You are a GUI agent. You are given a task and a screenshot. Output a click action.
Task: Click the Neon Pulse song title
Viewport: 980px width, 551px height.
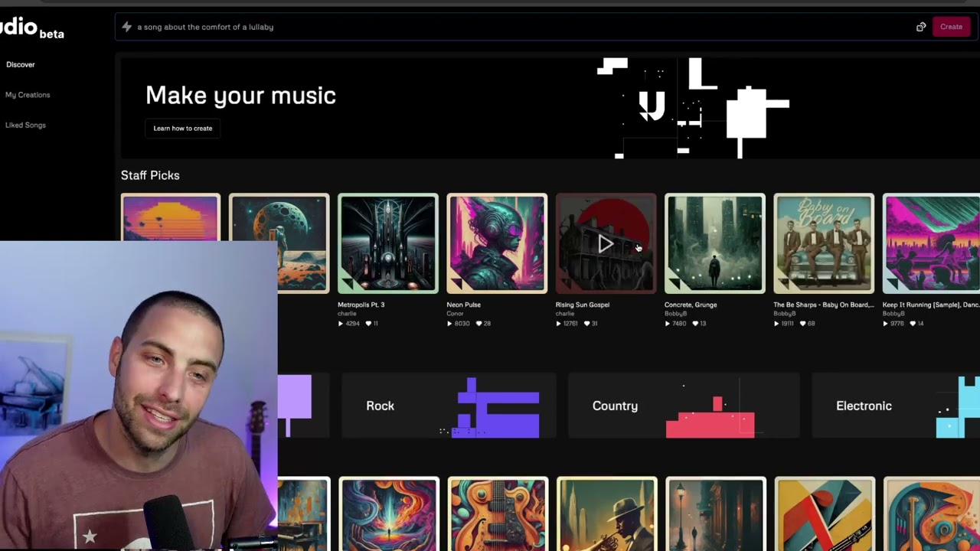click(x=463, y=305)
